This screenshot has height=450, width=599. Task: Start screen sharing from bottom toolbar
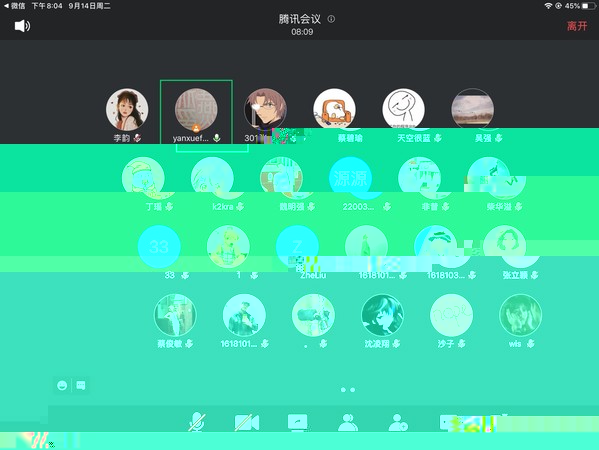(298, 422)
